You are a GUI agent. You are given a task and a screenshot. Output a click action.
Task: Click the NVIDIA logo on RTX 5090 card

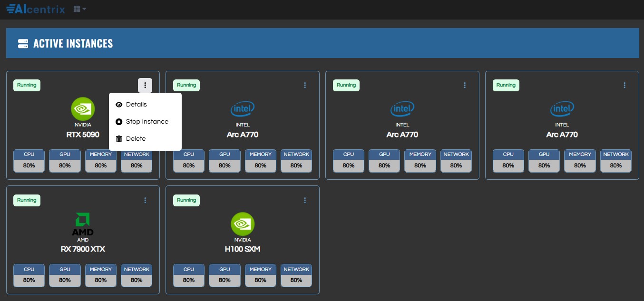(83, 109)
